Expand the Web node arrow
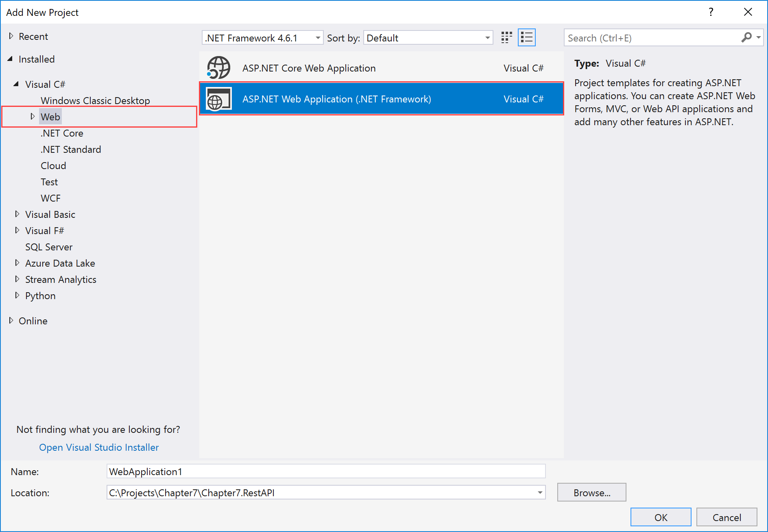 click(x=33, y=117)
